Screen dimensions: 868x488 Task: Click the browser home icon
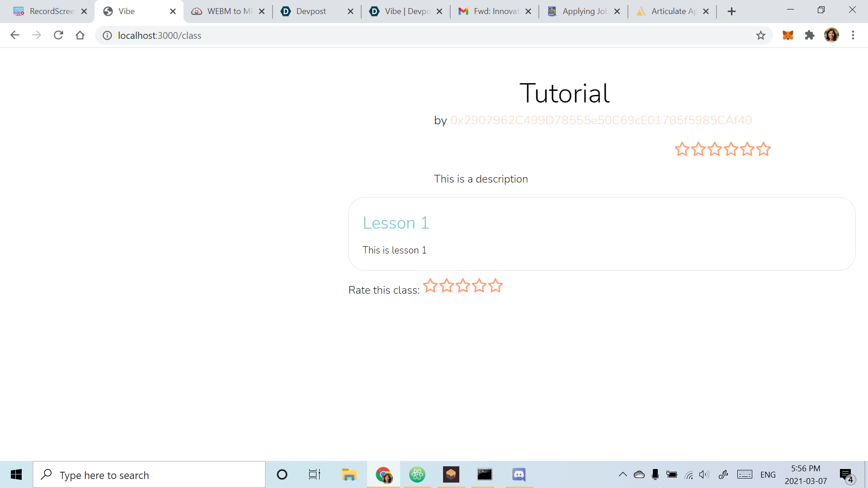(x=80, y=35)
